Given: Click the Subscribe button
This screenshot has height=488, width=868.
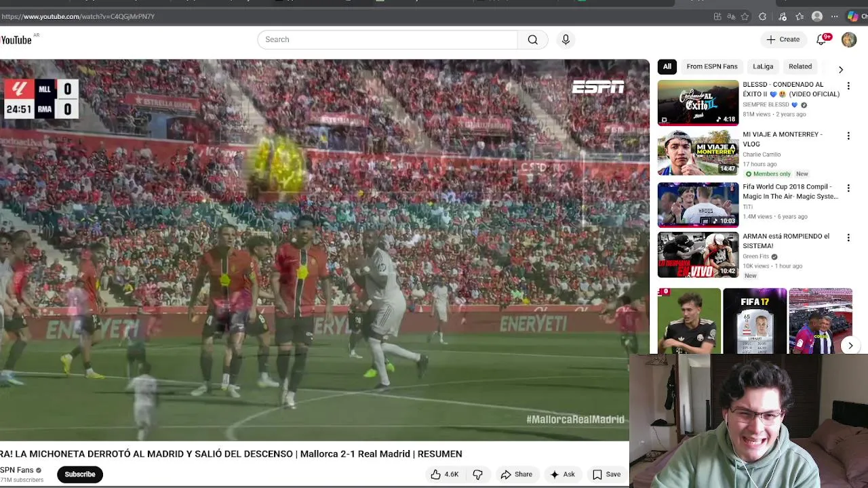Looking at the screenshot, I should coord(80,474).
